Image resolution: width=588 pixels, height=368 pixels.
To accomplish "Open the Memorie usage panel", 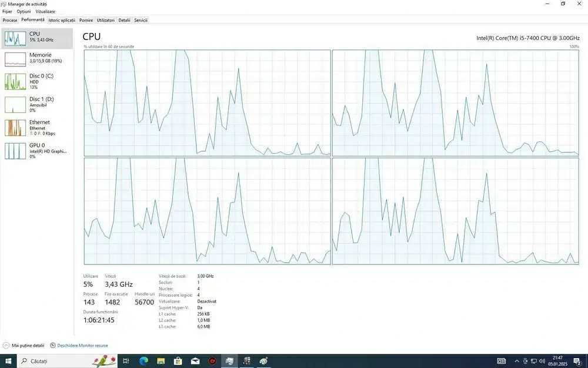I will coord(36,59).
